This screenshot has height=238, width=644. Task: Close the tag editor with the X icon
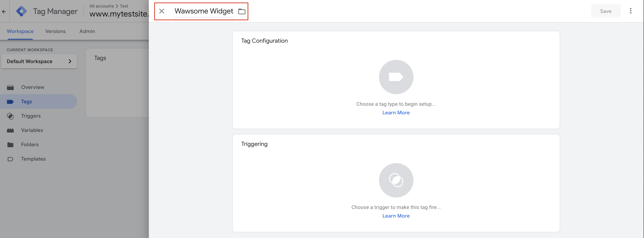[162, 11]
